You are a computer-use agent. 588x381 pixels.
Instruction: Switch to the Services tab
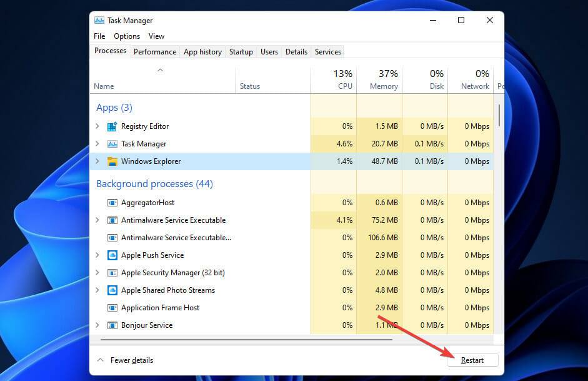click(x=327, y=52)
